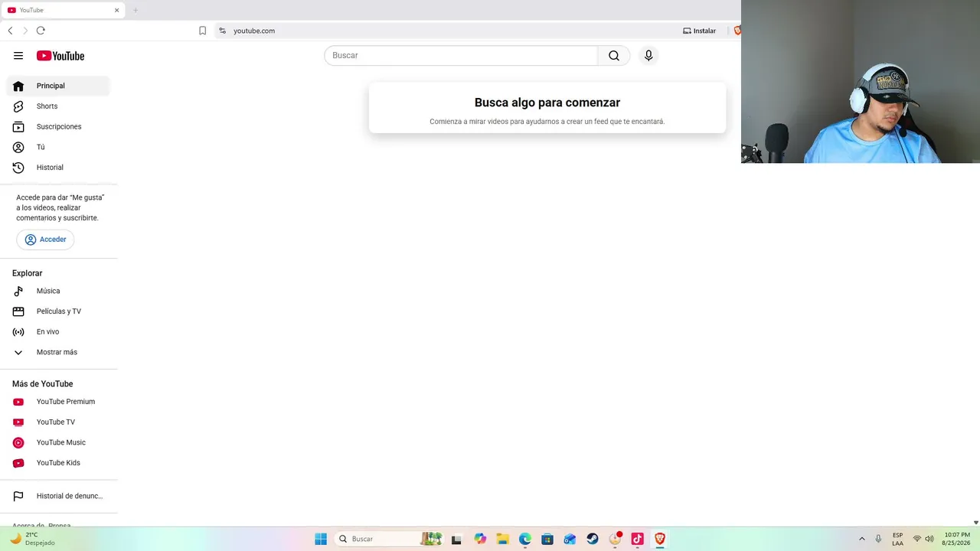
Task: Open Steam from the taskbar
Action: (593, 539)
